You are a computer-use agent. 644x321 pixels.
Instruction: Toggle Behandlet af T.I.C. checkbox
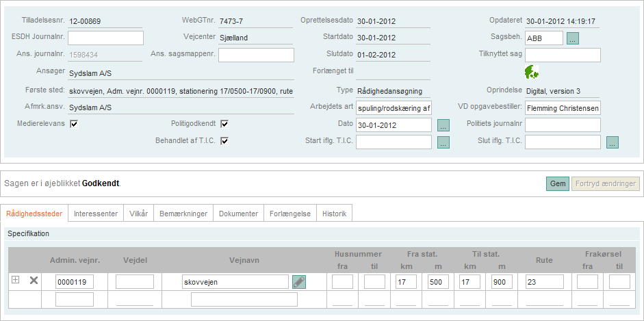224,141
